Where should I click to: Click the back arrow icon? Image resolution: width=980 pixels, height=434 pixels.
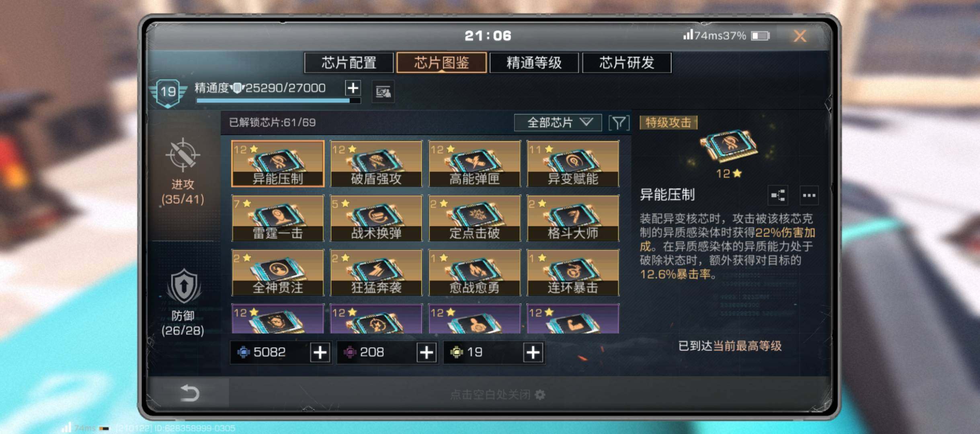pyautogui.click(x=190, y=393)
